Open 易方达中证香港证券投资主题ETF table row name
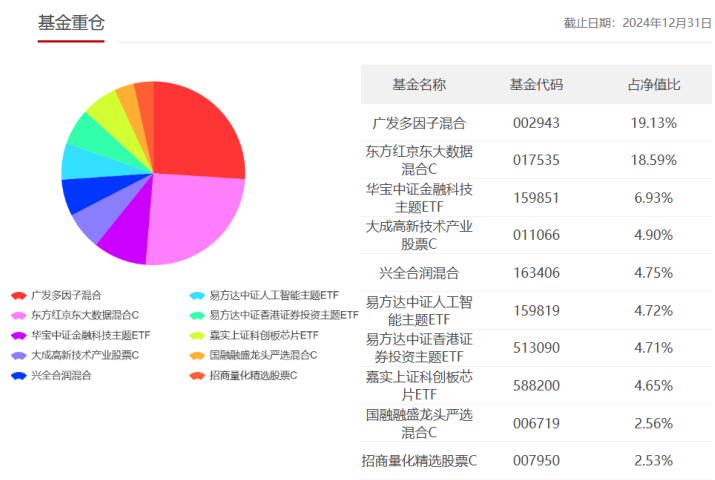The image size is (715, 480). point(419,347)
